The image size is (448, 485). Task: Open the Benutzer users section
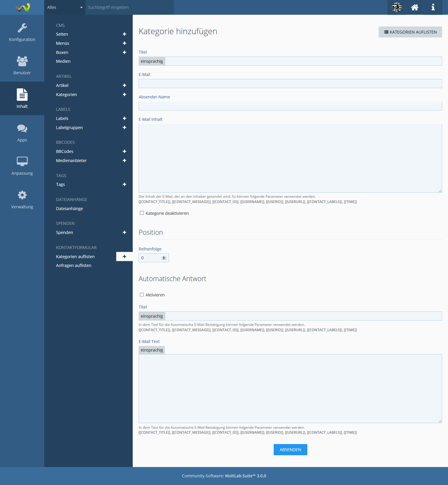22,65
